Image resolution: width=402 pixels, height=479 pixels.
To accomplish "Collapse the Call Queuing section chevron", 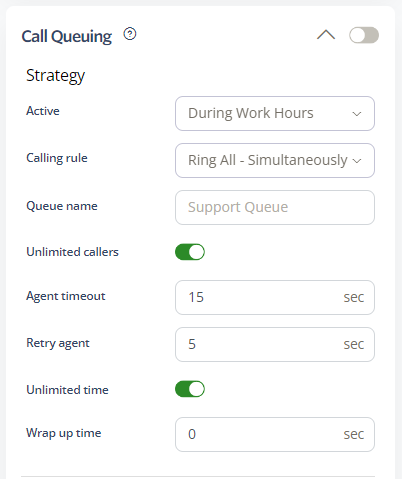I will click(x=326, y=35).
